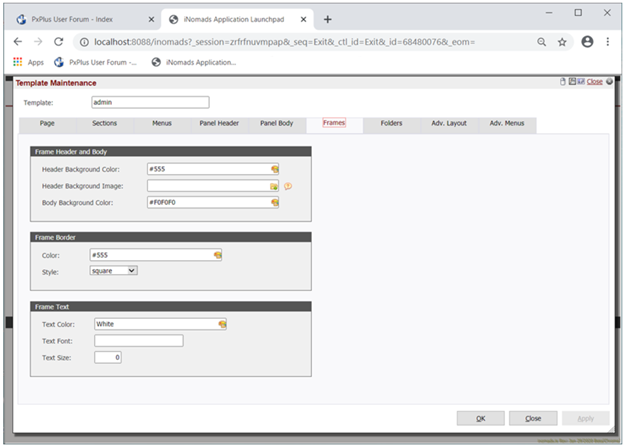Reload page with browser refresh icon

[x=59, y=42]
